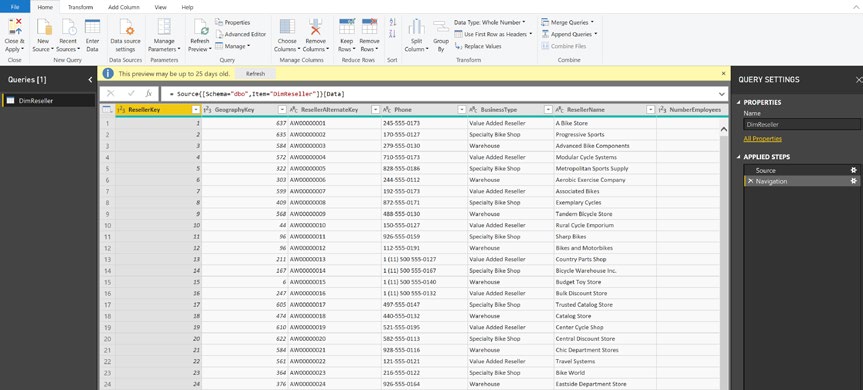Close the Query Settings pane
Viewport: 863px width, 390px height.
[858, 80]
